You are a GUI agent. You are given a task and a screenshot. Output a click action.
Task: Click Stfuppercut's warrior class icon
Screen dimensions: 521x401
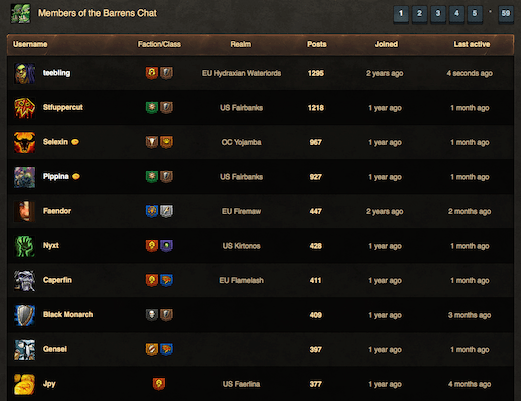(x=166, y=107)
